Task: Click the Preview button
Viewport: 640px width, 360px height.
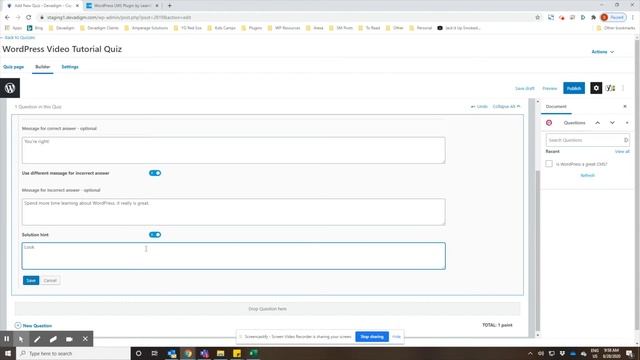Action: pyautogui.click(x=549, y=88)
